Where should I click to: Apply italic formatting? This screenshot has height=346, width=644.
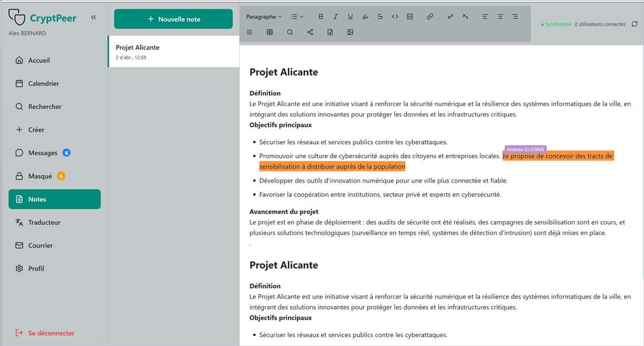pyautogui.click(x=335, y=16)
